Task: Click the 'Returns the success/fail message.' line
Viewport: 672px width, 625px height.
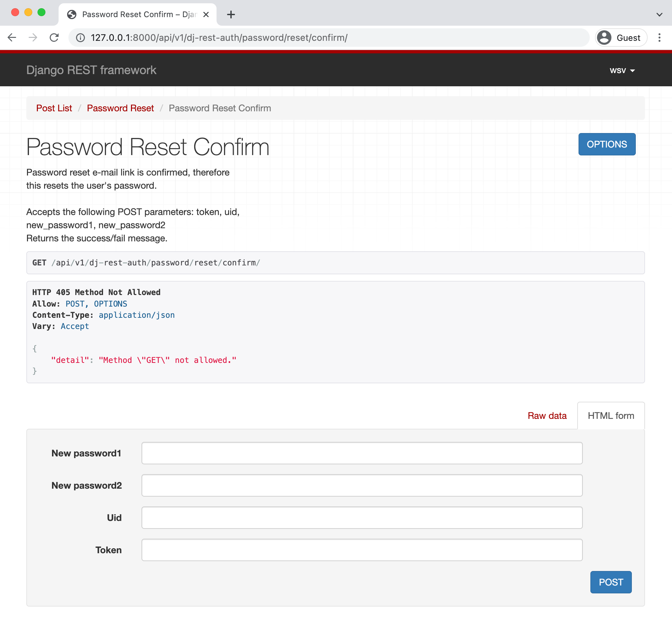Action: 97,238
